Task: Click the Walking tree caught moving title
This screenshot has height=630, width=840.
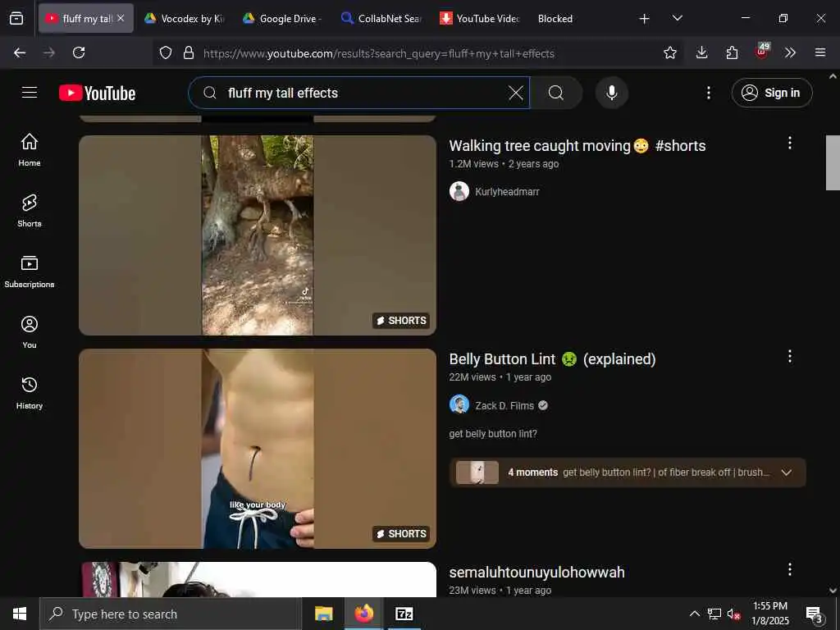Action: pyautogui.click(x=577, y=146)
